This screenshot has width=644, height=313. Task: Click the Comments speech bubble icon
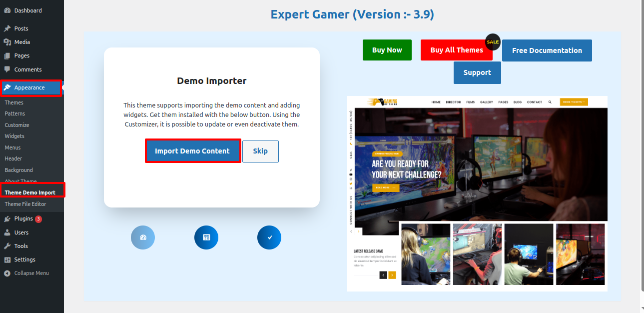tap(7, 69)
